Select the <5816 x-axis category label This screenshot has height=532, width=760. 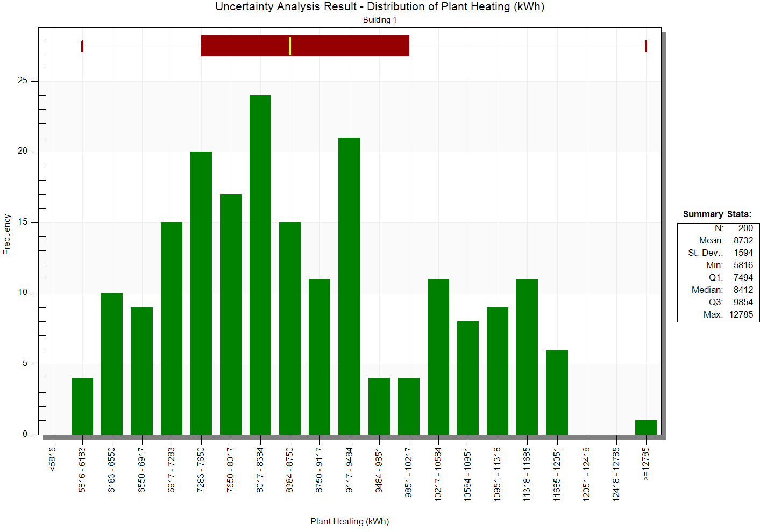[52, 459]
